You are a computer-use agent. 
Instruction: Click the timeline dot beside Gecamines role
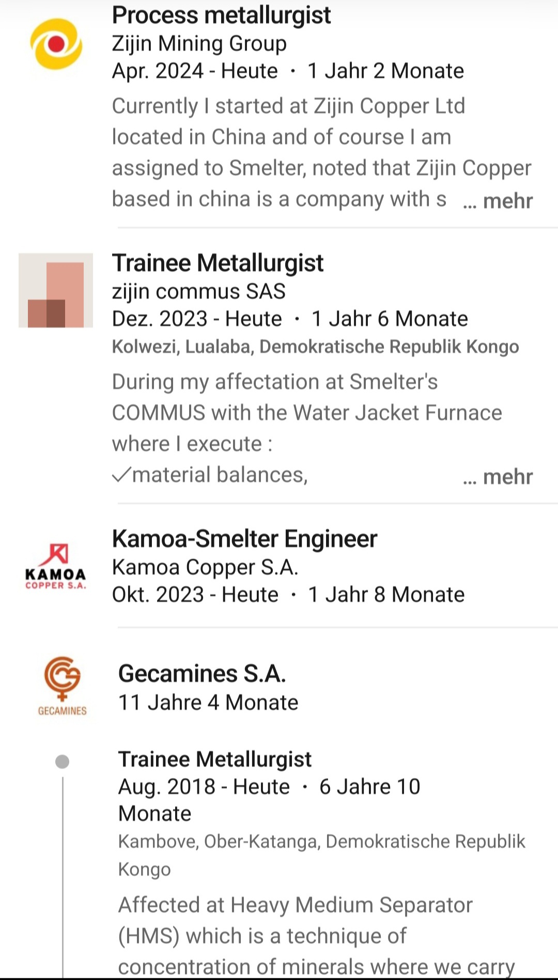[x=62, y=761]
